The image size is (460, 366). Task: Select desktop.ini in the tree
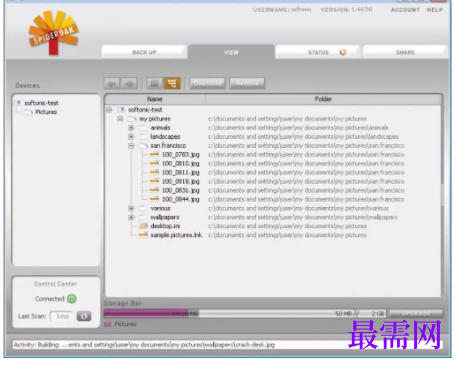[165, 226]
